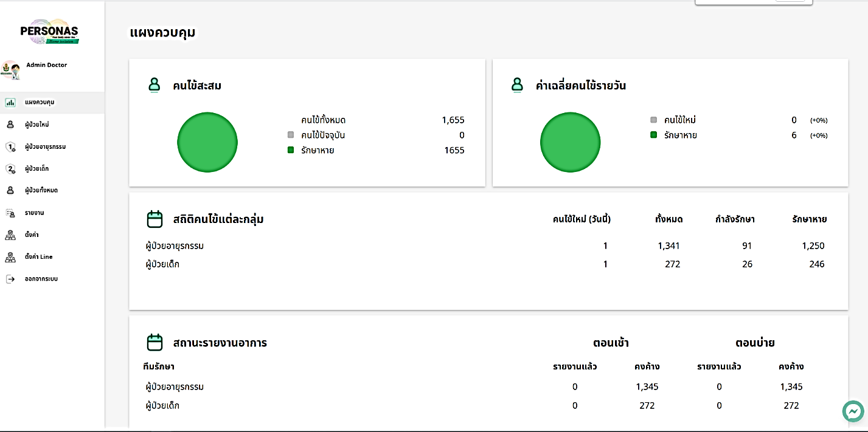Click กำลังรักษา value 26
This screenshot has width=868, height=432.
click(747, 264)
